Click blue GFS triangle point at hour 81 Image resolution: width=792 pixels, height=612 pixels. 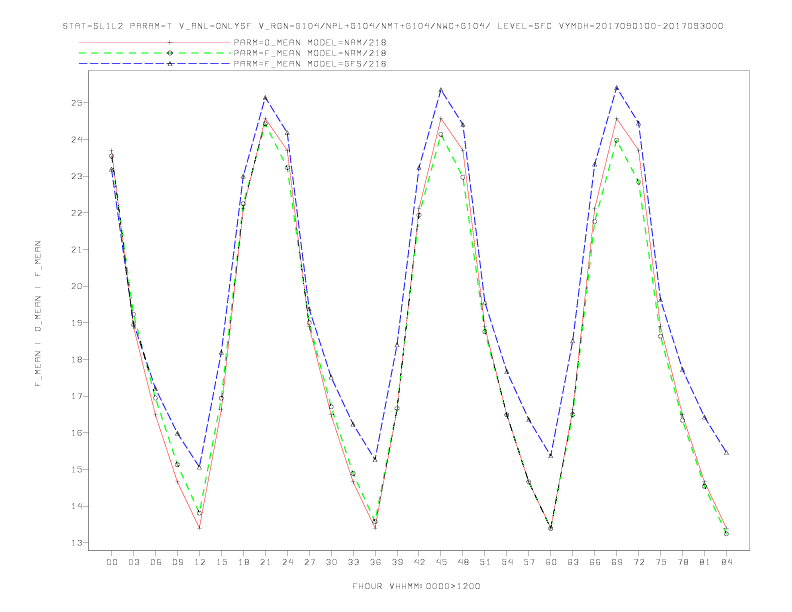pyautogui.click(x=704, y=418)
